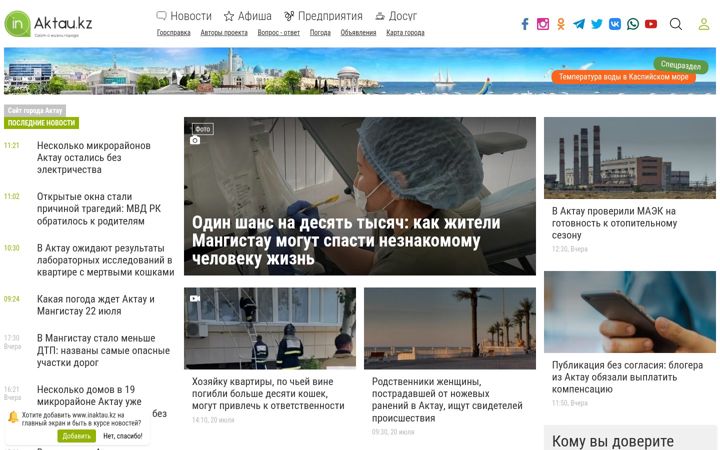The image size is (720, 450).
Task: Open news Несколько домов в 19 микрорайоне
Action: [90, 395]
